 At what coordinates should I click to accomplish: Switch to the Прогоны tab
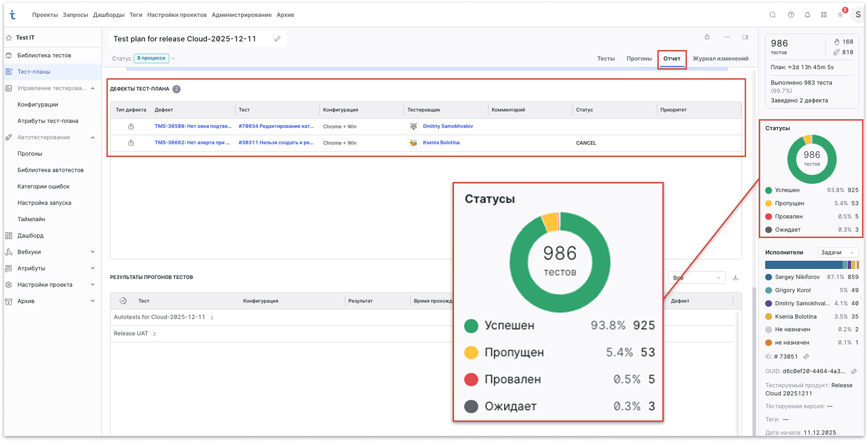pos(639,58)
